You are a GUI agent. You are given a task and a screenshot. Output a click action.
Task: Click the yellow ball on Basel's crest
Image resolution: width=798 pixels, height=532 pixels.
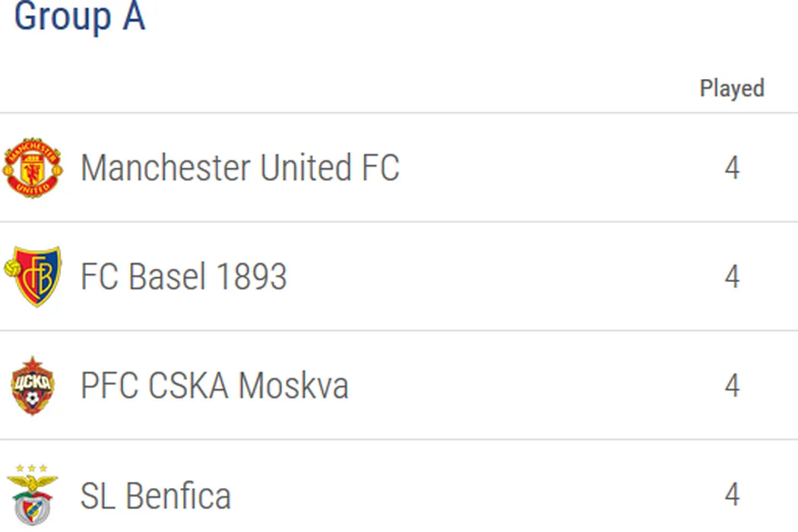(12, 268)
